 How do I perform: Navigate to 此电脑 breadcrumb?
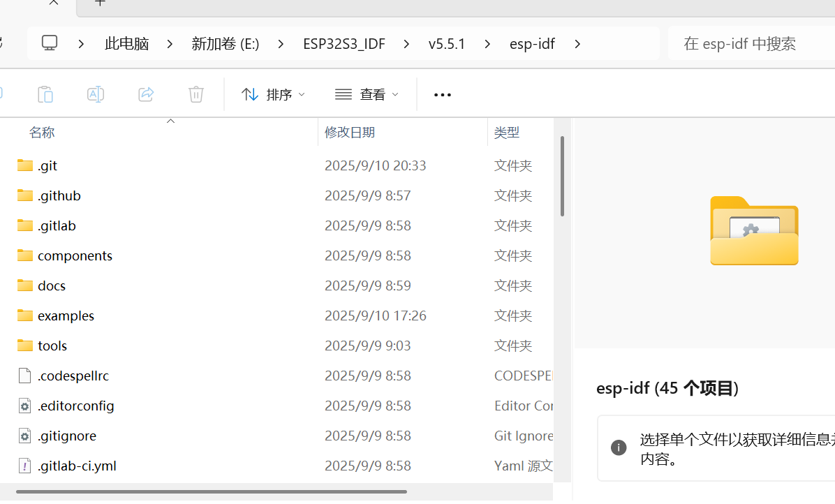tap(127, 44)
